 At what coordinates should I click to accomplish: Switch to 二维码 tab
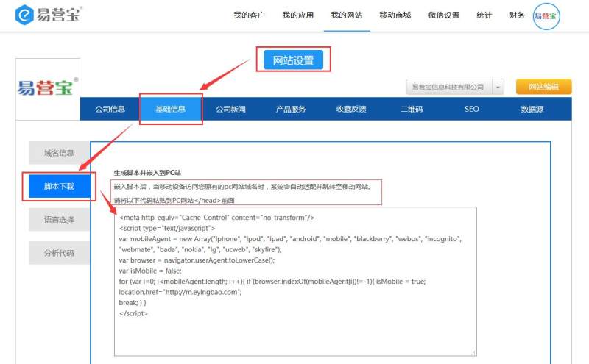tap(412, 109)
